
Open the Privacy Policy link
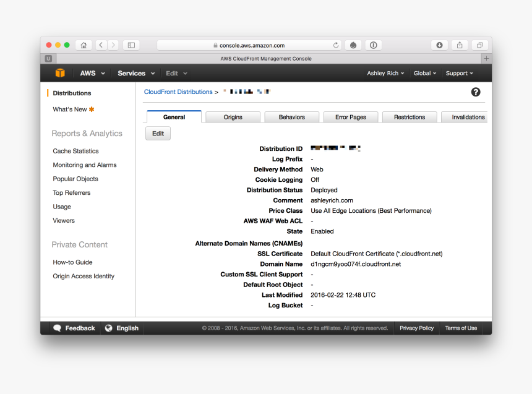(417, 328)
